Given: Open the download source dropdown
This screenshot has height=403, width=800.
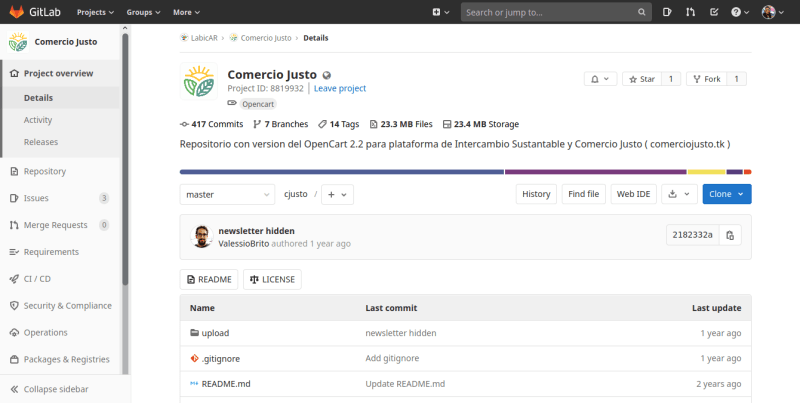Looking at the screenshot, I should (680, 194).
